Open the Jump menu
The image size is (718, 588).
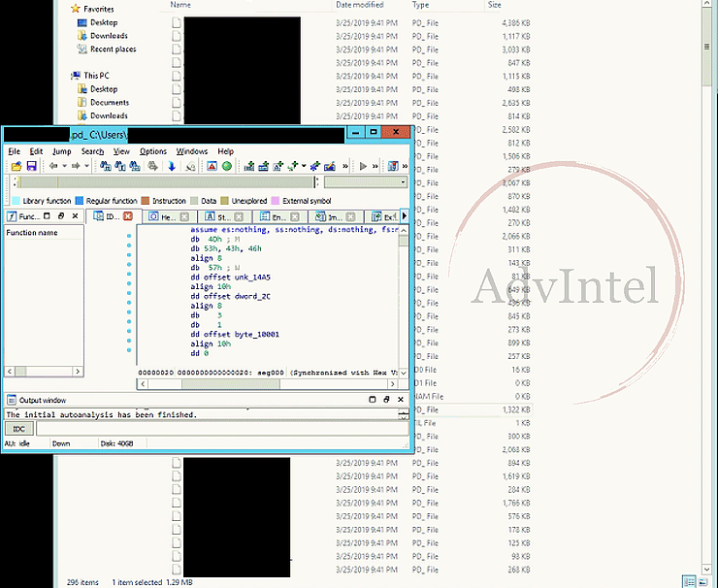click(62, 151)
